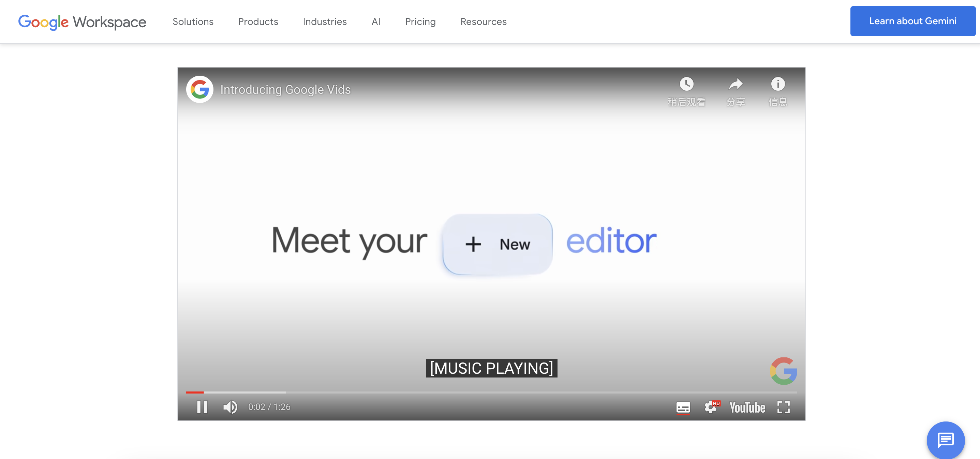Open the YouTube logo to watch on YouTube
Viewport: 980px width, 459px height.
point(747,407)
